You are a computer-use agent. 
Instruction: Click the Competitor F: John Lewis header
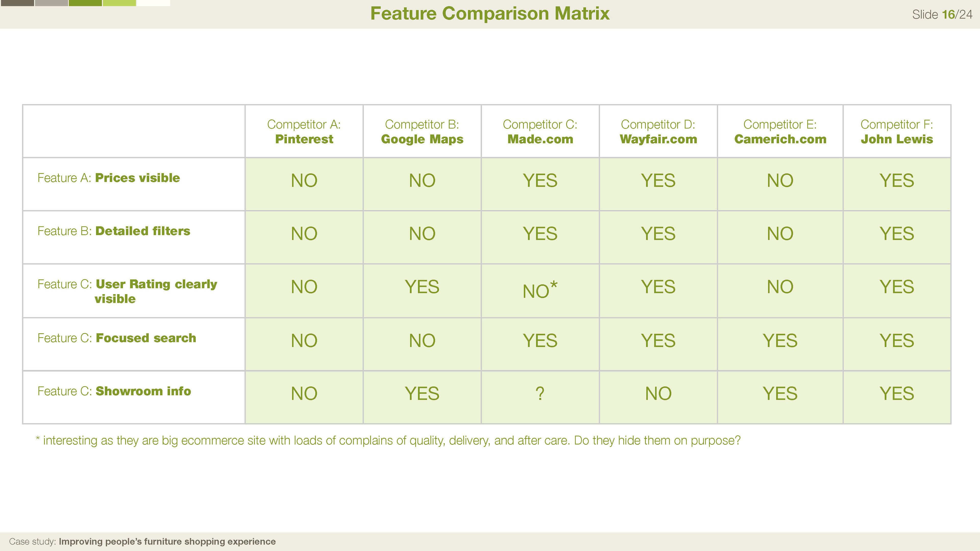897,131
